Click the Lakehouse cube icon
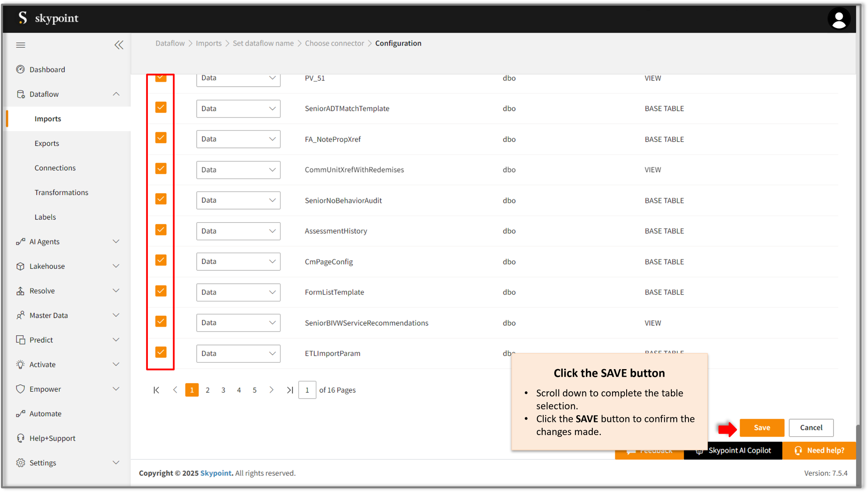The height and width of the screenshot is (492, 868). tap(20, 266)
